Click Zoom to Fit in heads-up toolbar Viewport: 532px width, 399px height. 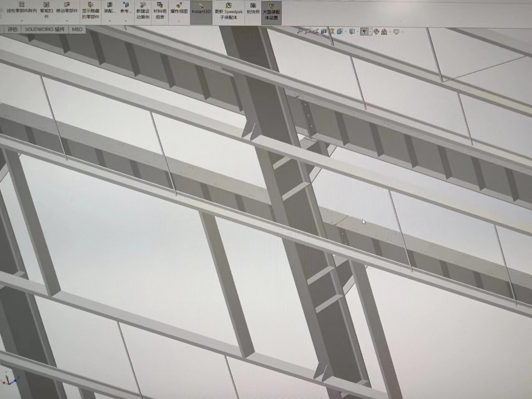click(300, 32)
